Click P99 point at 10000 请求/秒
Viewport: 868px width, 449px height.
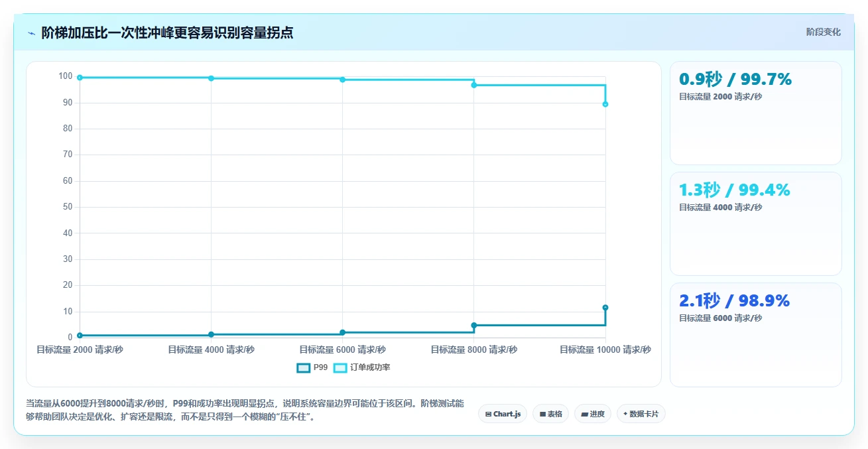pos(605,308)
